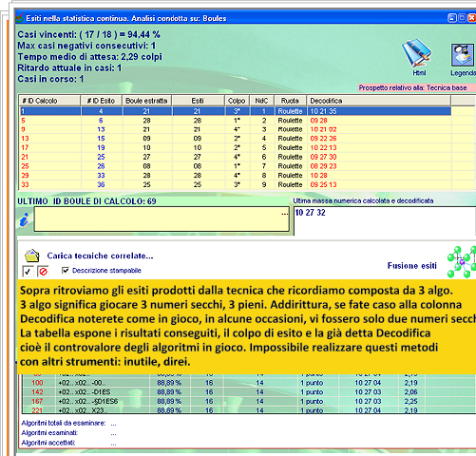Select row with decodifica 10 21 35
This screenshot has width=476, height=456.
click(x=236, y=111)
